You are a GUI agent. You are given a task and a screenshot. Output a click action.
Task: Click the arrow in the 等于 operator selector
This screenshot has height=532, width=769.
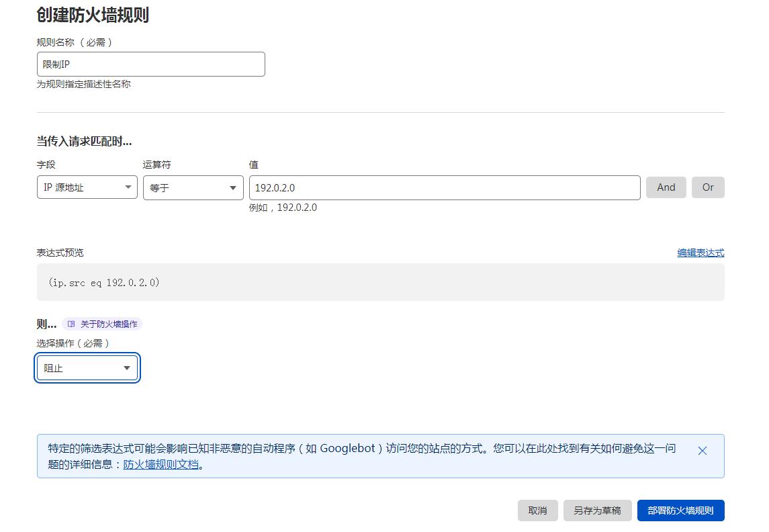233,188
